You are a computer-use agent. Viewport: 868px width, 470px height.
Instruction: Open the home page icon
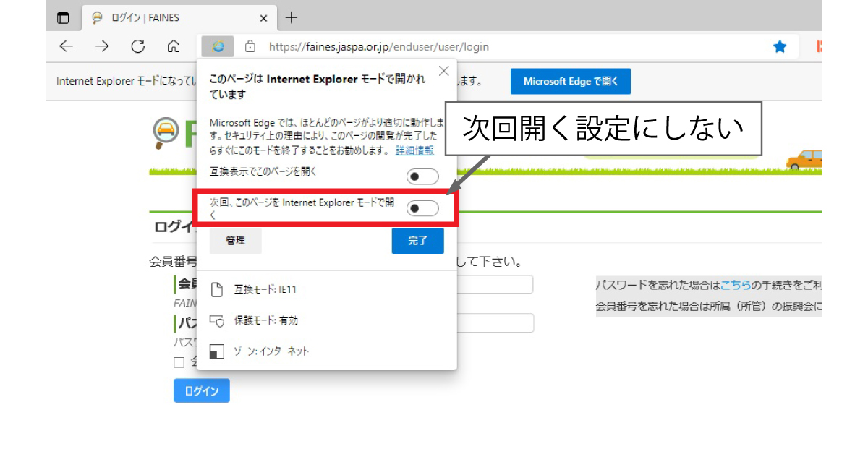click(x=174, y=47)
